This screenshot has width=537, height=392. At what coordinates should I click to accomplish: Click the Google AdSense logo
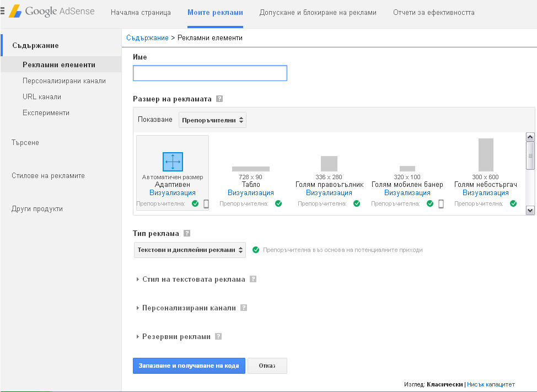(52, 12)
